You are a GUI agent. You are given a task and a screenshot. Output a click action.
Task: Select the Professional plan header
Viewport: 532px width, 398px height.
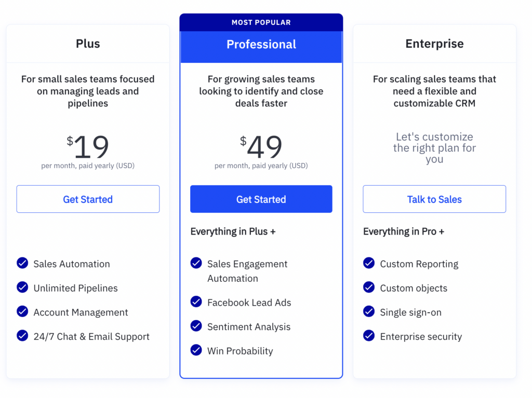(261, 45)
